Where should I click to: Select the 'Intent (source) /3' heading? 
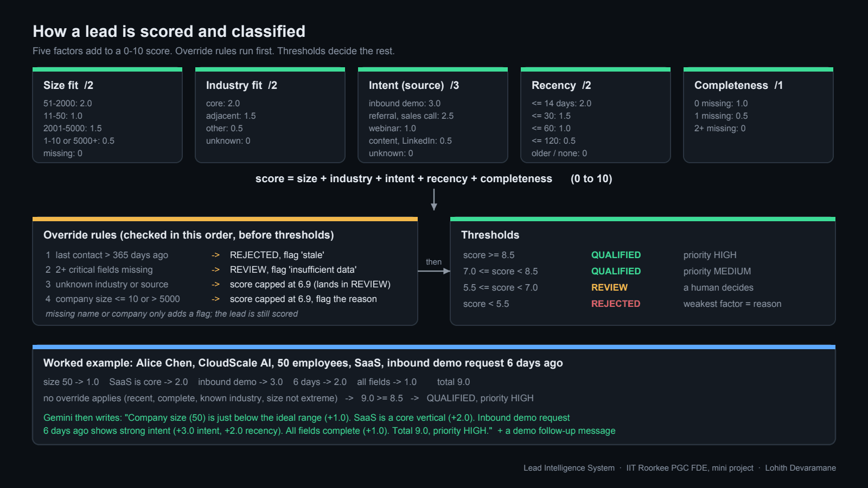(x=414, y=85)
